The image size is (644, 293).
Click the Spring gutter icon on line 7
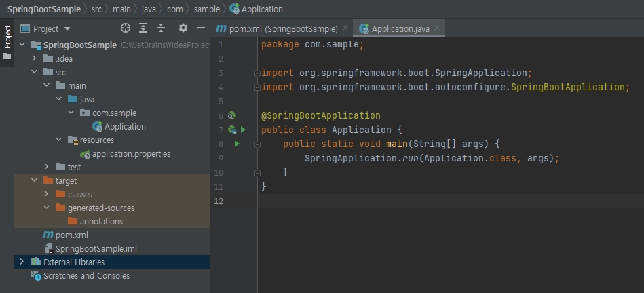pos(232,130)
